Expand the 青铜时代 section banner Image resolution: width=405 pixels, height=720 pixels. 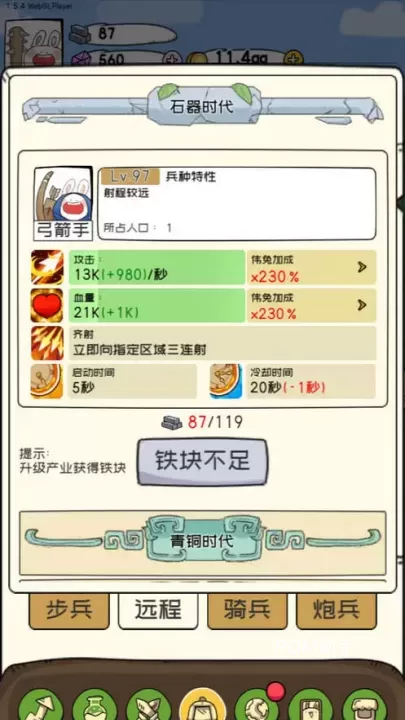(x=202, y=543)
